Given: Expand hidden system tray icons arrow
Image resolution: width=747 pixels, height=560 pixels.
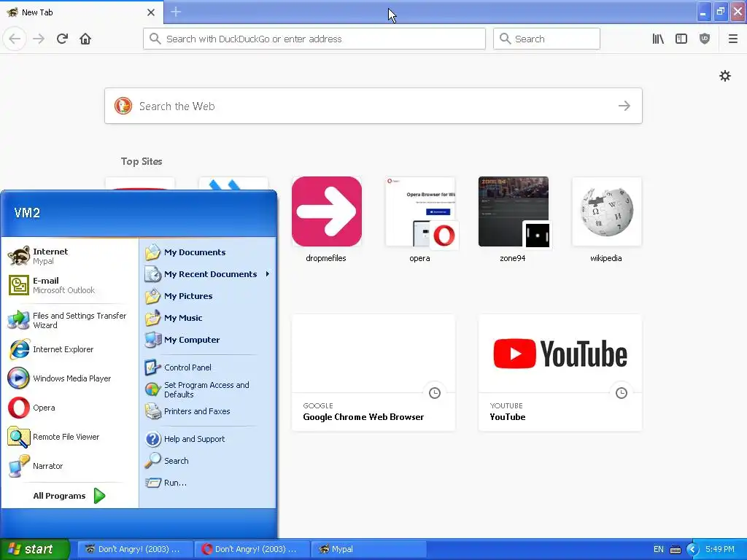Looking at the screenshot, I should tap(692, 549).
